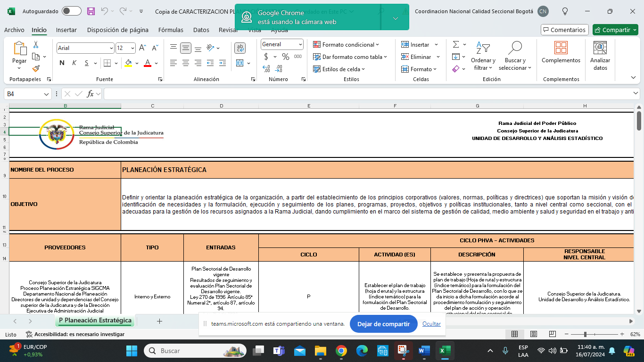Expand the Chrome camera notification chevron
Viewport: 644px width, 362px height.
pyautogui.click(x=395, y=18)
